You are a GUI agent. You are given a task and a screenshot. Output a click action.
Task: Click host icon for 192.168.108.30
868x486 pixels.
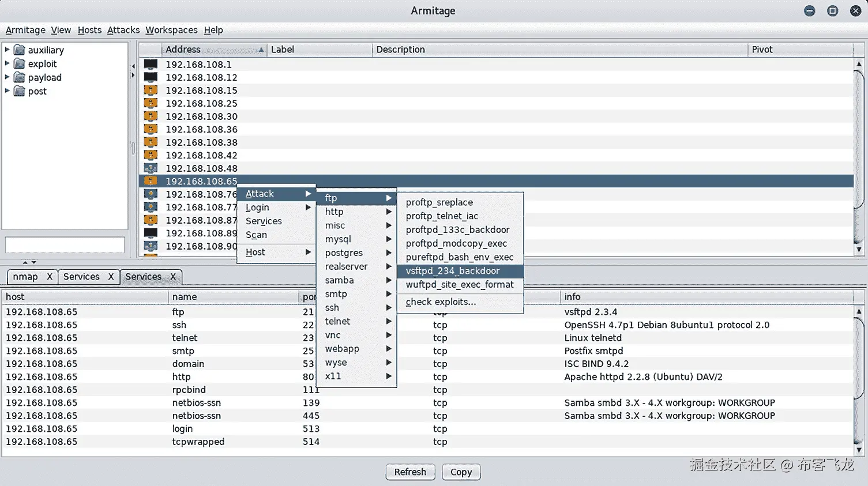[151, 116]
